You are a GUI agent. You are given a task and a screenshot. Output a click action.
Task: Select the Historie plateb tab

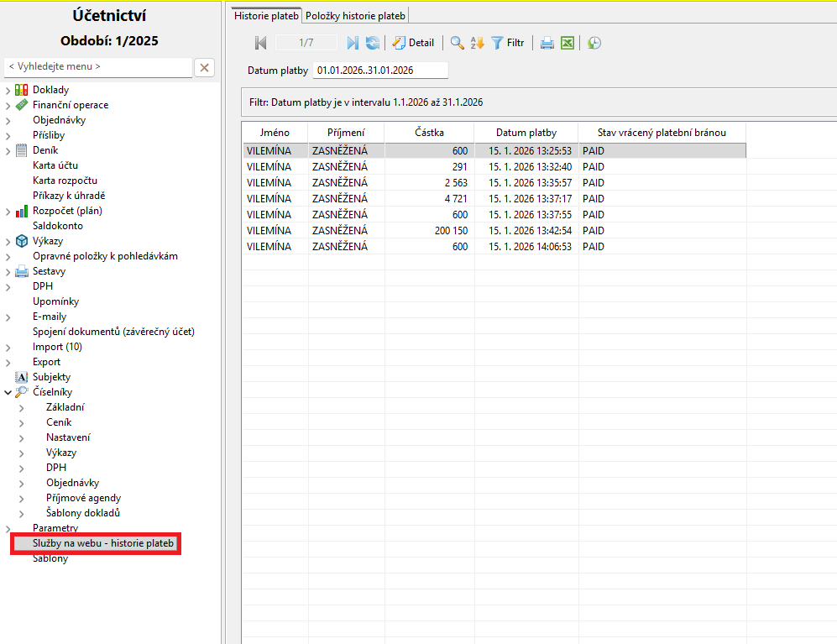266,15
